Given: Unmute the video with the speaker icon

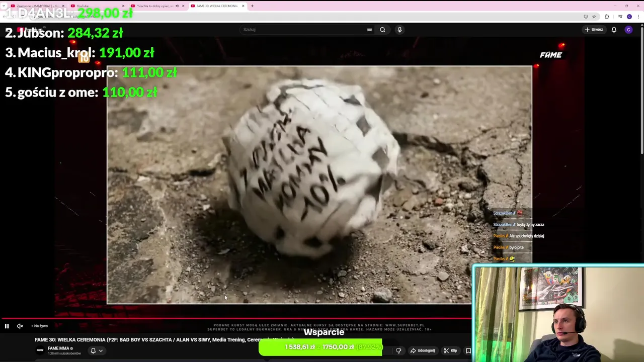Looking at the screenshot, I should [x=20, y=326].
